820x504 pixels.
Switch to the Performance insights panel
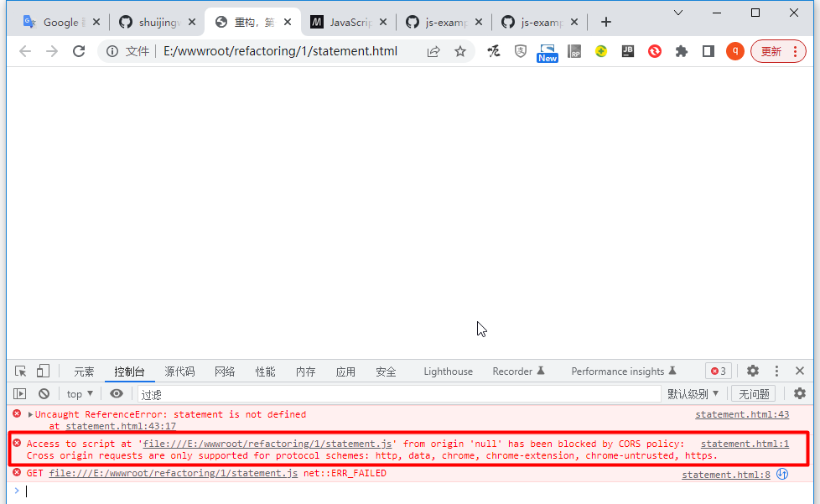[x=623, y=372]
